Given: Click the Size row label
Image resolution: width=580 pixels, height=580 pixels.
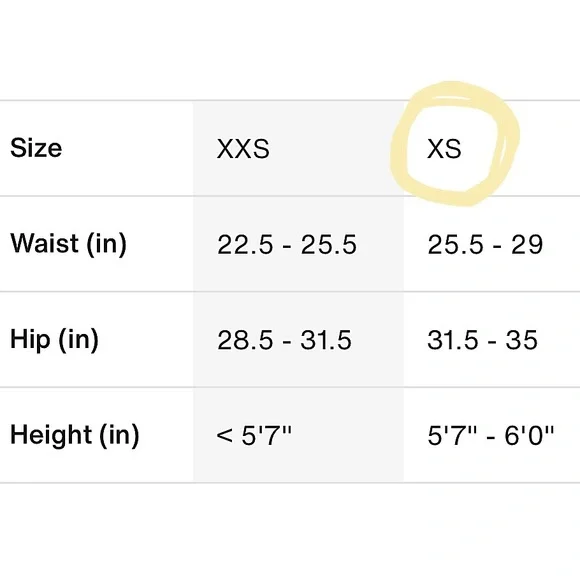Looking at the screenshot, I should pyautogui.click(x=36, y=148).
